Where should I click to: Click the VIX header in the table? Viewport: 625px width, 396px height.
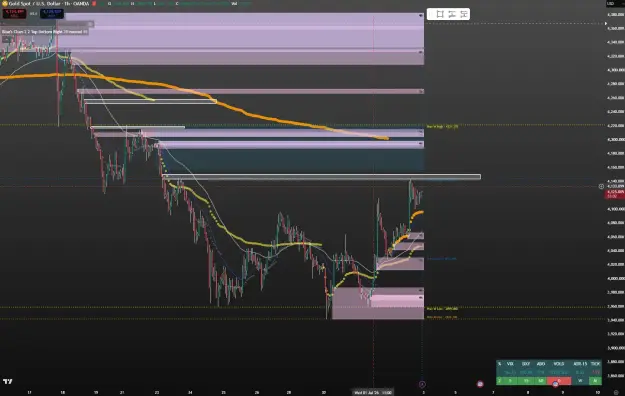[x=510, y=364]
